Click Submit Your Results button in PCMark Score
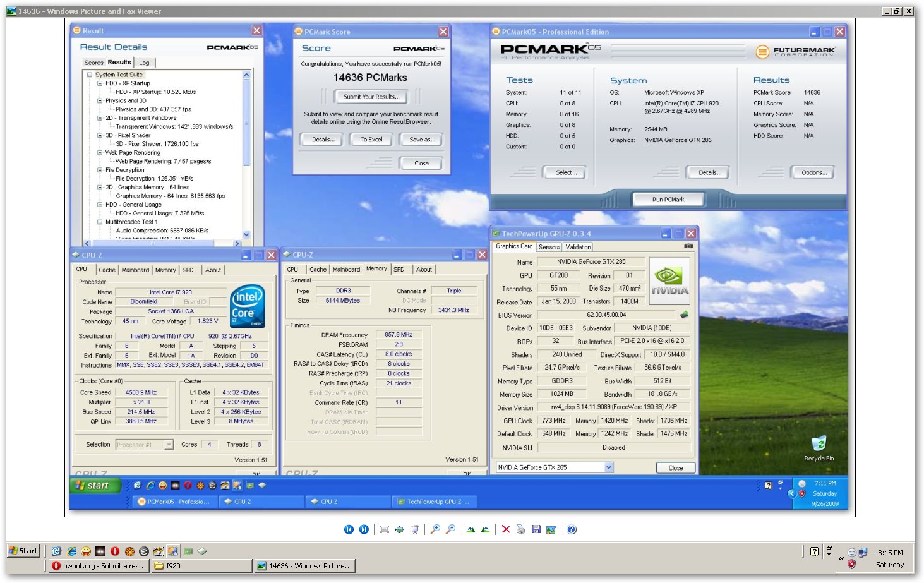 (371, 97)
